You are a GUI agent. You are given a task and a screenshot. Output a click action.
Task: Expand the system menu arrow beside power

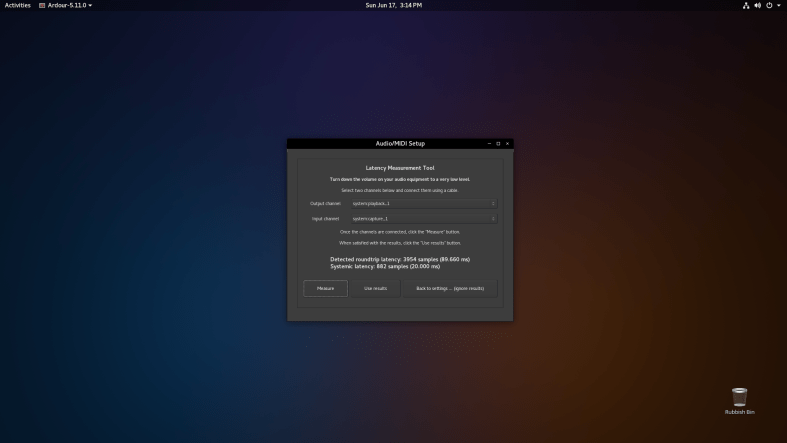coord(777,5)
